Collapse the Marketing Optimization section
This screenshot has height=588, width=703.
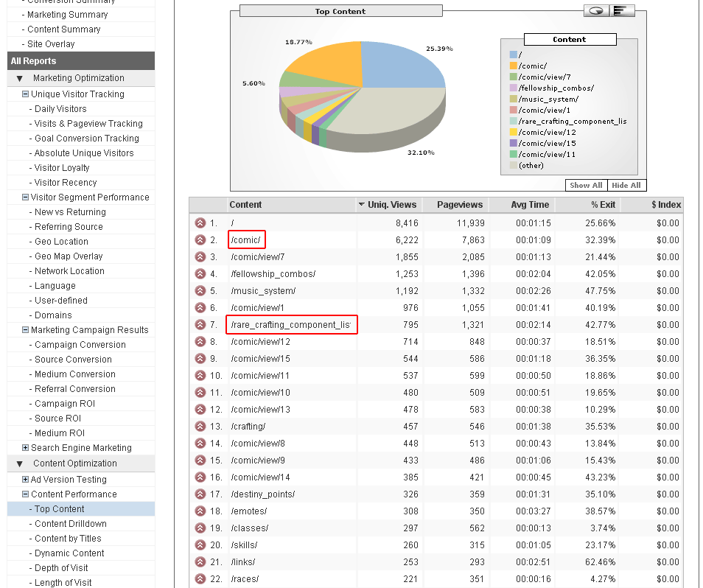click(x=19, y=78)
